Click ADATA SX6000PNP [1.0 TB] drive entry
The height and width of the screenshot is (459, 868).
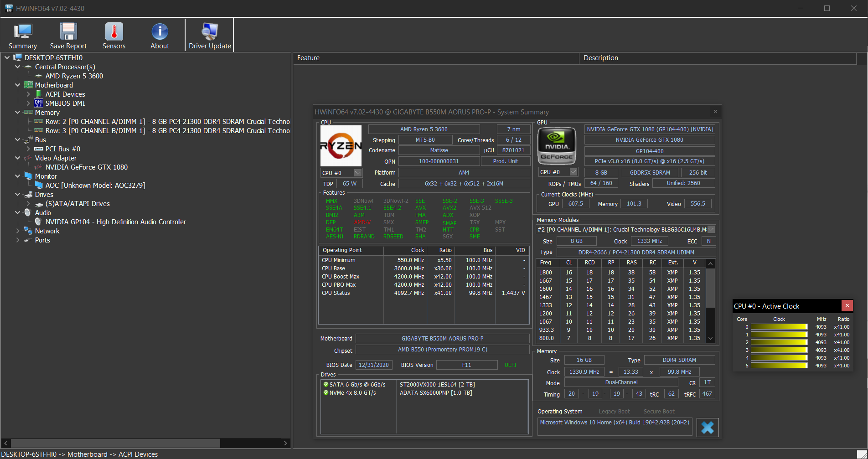436,393
